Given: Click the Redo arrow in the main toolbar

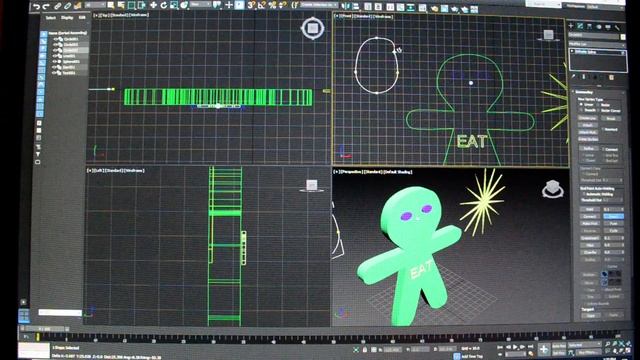Looking at the screenshot, I should (46, 6).
